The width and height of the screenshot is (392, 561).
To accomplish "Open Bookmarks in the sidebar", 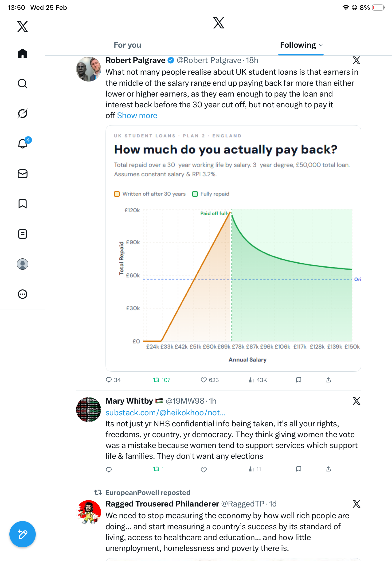I will point(23,204).
